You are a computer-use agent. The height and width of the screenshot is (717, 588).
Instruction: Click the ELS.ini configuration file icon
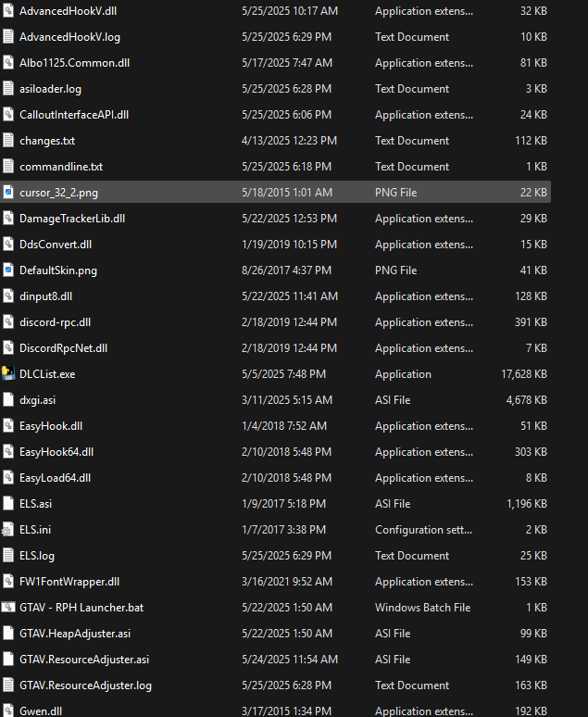click(8, 530)
